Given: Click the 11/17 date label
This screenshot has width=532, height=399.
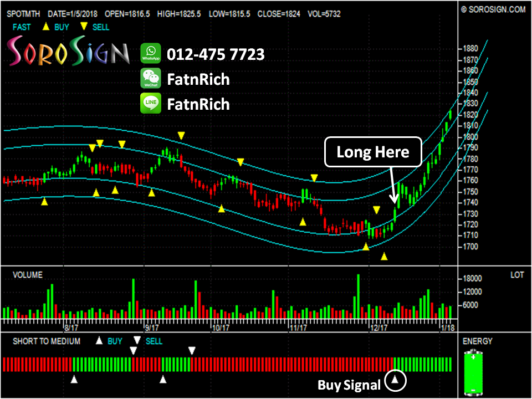Looking at the screenshot, I should pyautogui.click(x=298, y=328).
